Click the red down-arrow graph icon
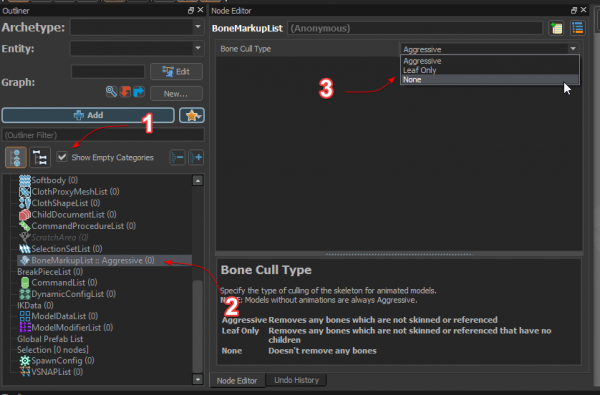 click(125, 92)
